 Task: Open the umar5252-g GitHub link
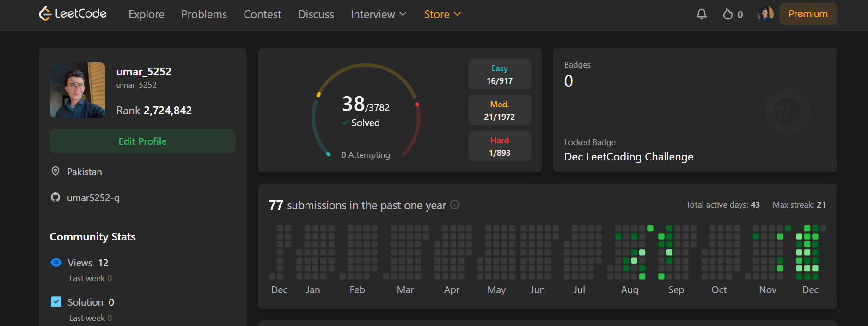click(93, 198)
